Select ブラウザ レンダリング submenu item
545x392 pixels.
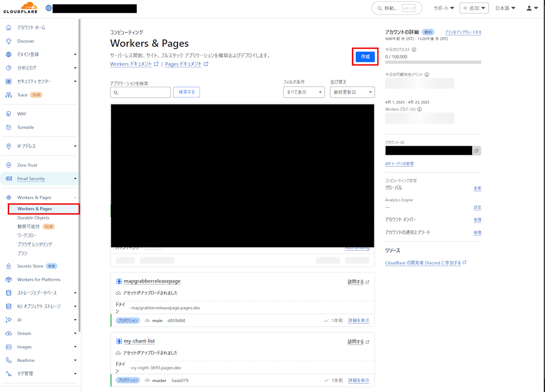35,244
